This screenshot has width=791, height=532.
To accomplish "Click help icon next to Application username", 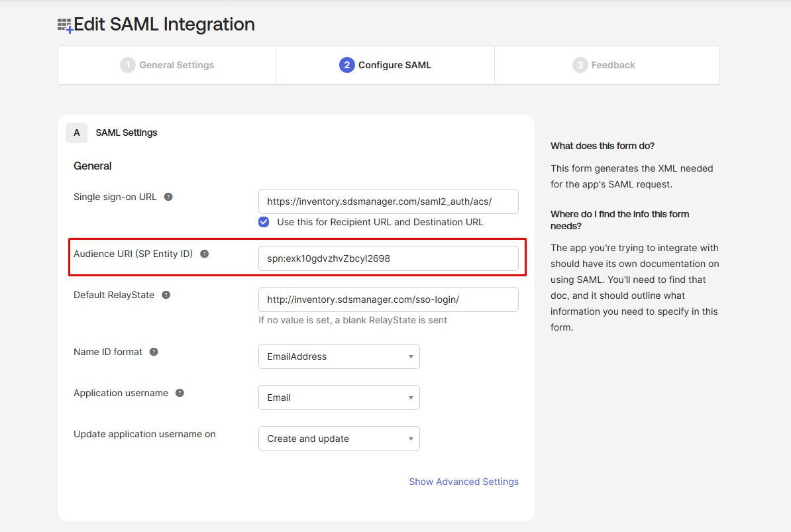I will click(x=180, y=393).
